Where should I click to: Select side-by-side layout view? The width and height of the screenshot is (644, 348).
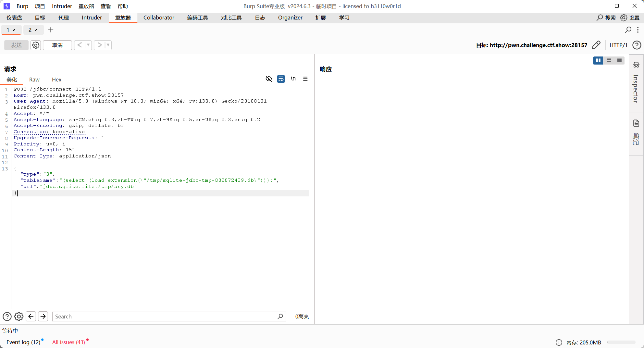coord(598,60)
